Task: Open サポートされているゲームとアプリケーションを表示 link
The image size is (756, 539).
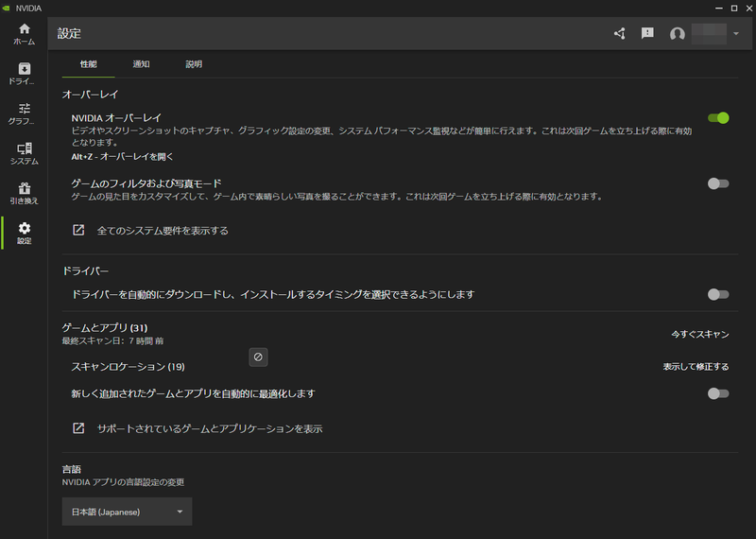Action: (x=210, y=428)
